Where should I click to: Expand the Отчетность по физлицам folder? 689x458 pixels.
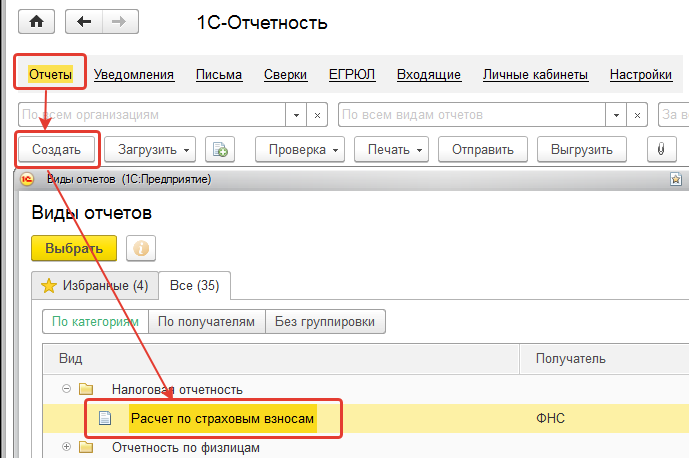pos(66,447)
